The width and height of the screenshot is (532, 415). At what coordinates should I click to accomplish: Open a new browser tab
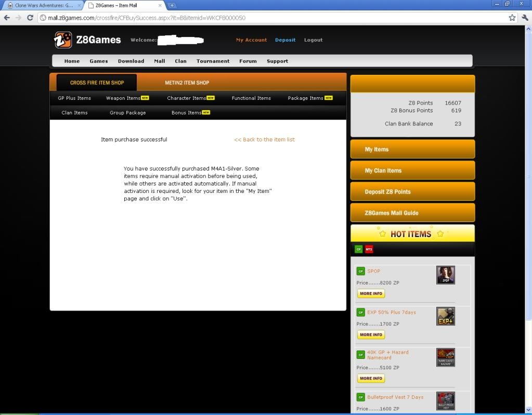(172, 5)
